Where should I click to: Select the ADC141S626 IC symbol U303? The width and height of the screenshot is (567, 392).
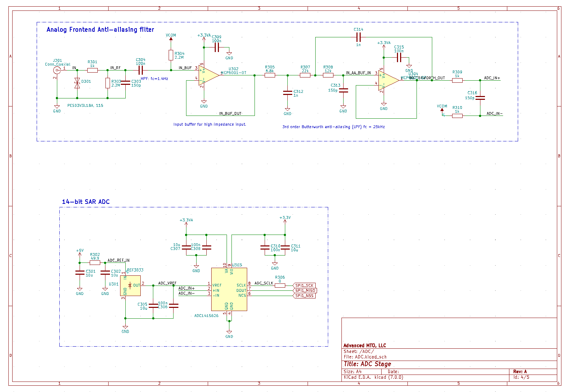(229, 289)
